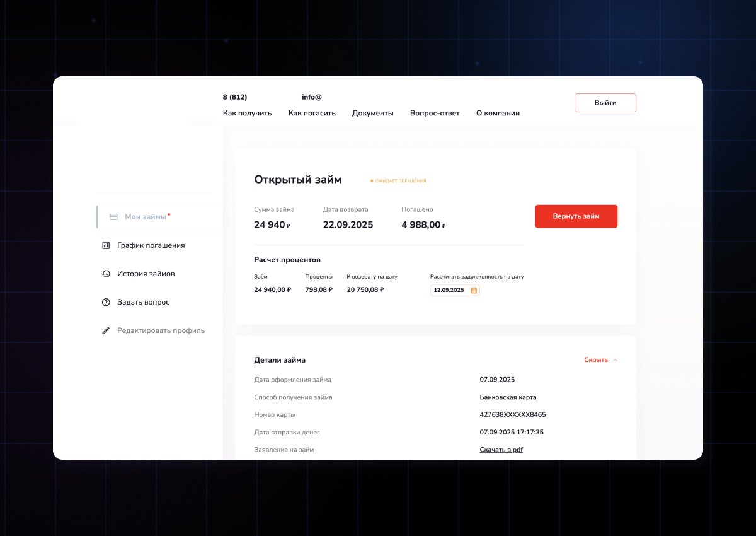The image size is (756, 536).
Task: Click the orange status dot near ОЖИДАЕТ ПОГАШЕНИЯ
Action: [x=372, y=180]
